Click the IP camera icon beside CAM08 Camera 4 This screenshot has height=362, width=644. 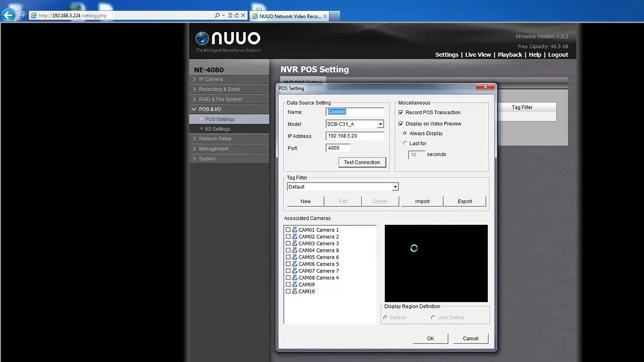[295, 278]
